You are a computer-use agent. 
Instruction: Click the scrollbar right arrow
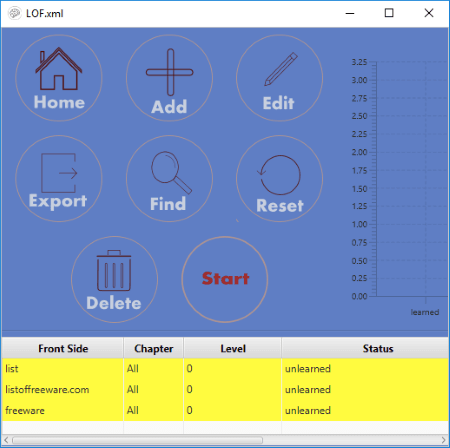click(x=443, y=440)
